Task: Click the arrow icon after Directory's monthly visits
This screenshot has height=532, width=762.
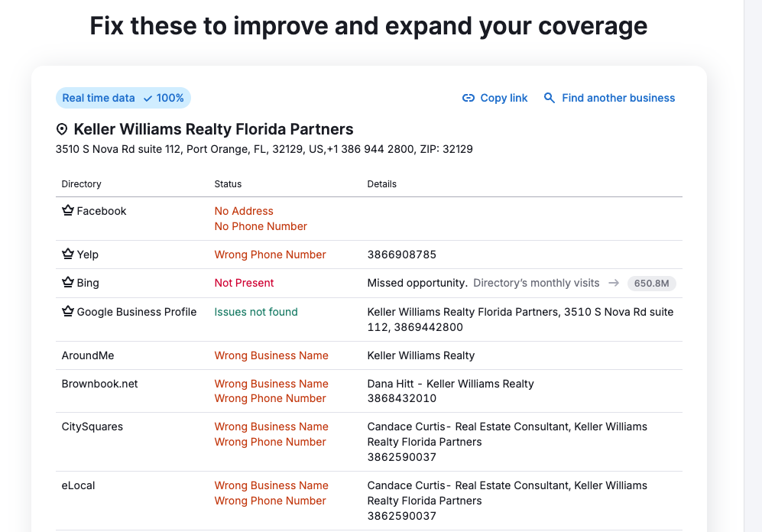Action: tap(614, 283)
